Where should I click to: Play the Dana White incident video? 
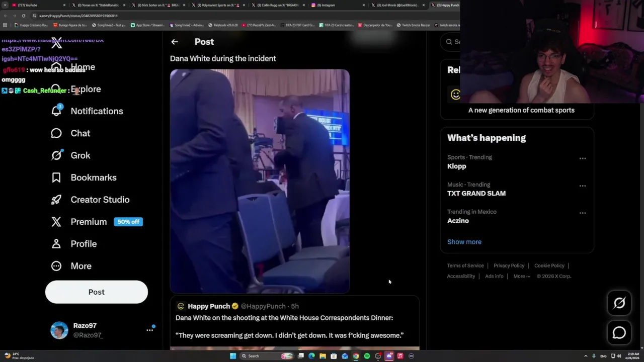pyautogui.click(x=260, y=181)
